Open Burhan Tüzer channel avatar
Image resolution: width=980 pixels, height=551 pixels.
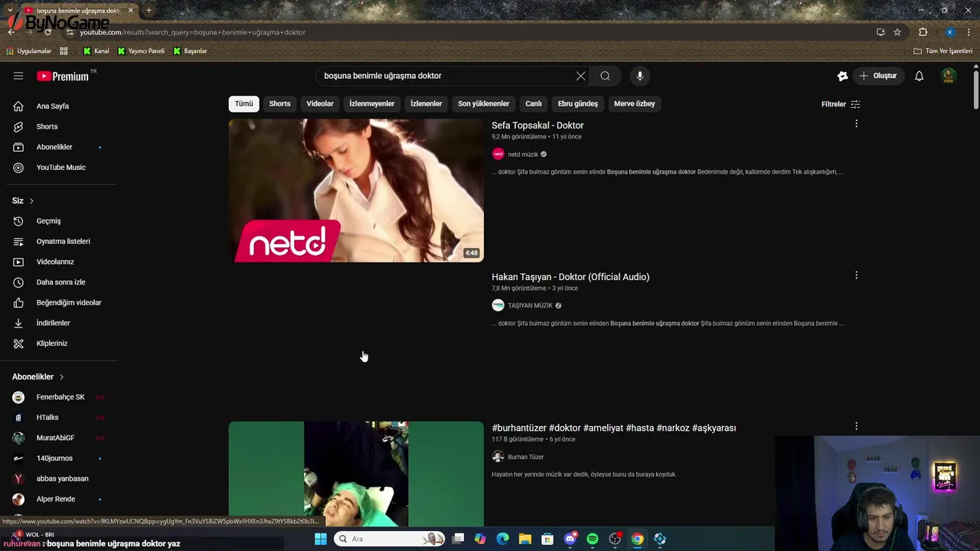(x=498, y=457)
